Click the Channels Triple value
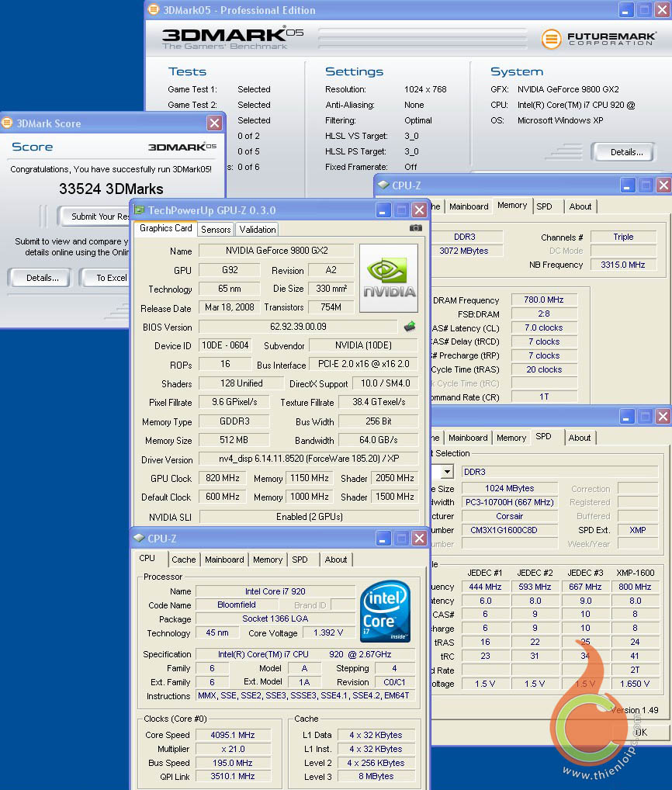 (x=623, y=237)
